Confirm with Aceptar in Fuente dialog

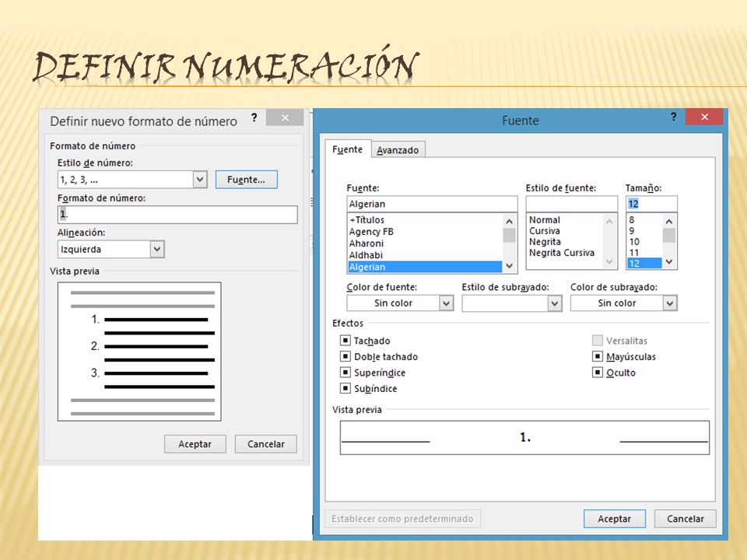[x=615, y=519]
